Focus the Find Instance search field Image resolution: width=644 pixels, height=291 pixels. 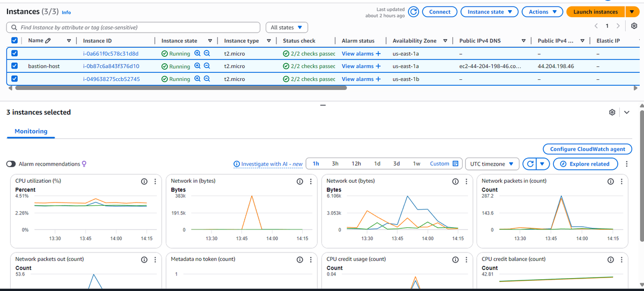pyautogui.click(x=134, y=27)
